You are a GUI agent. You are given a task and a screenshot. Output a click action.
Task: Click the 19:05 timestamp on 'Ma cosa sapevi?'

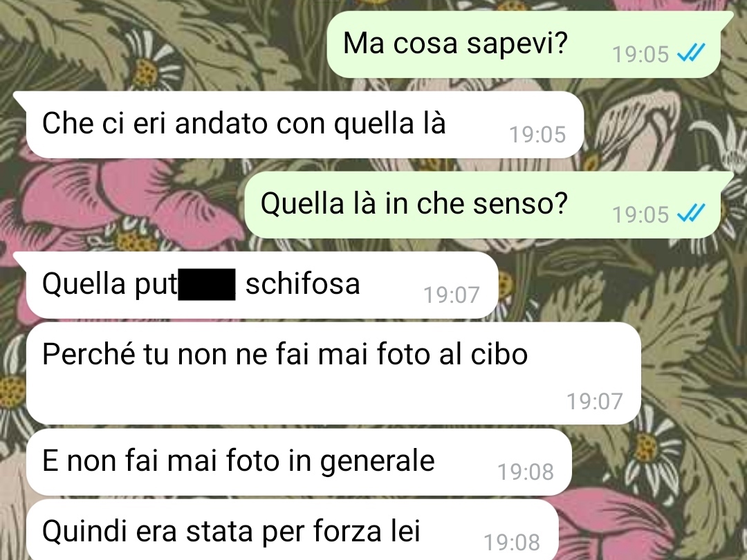(640, 55)
